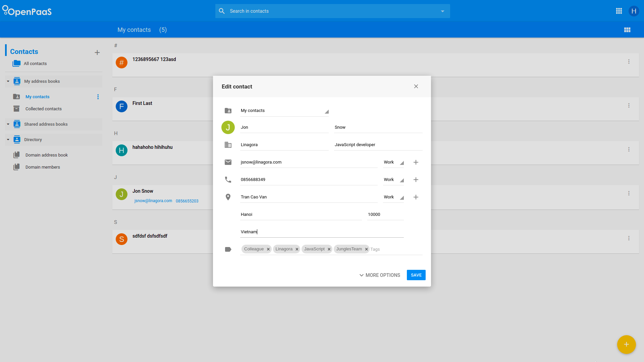Viewport: 644px width, 362px height.
Task: Click the search magnifier icon
Action: click(222, 11)
